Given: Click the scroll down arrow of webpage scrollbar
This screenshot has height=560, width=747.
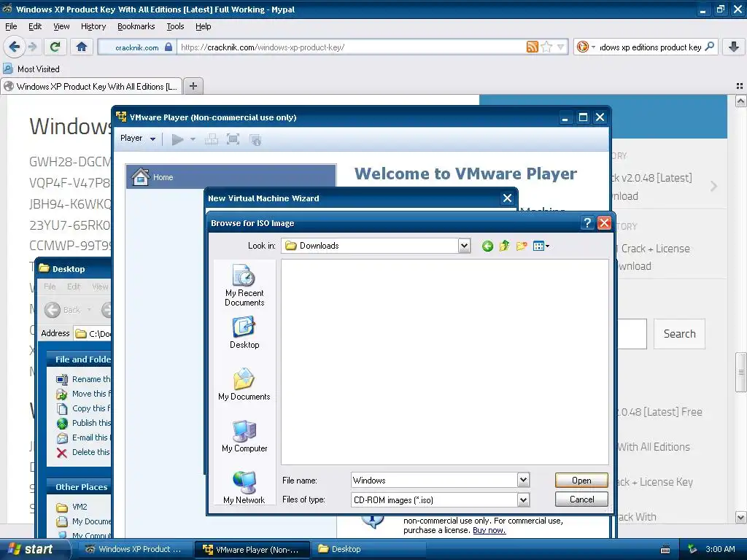Looking at the screenshot, I should click(x=741, y=517).
